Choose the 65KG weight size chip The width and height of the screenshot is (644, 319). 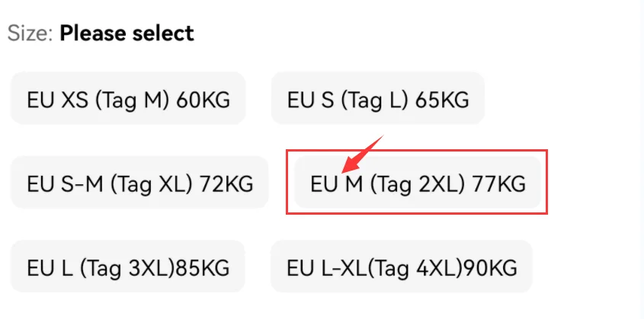(378, 99)
